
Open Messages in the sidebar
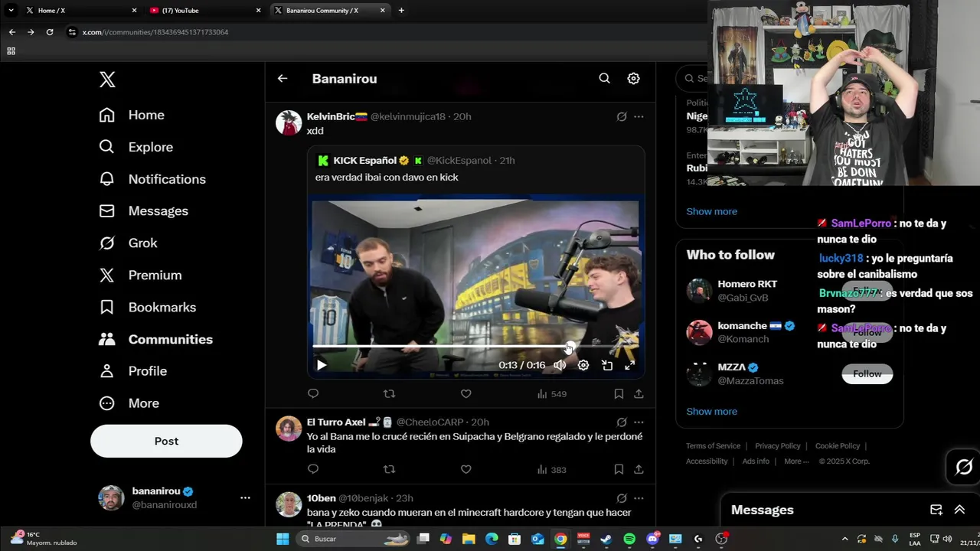(144, 210)
